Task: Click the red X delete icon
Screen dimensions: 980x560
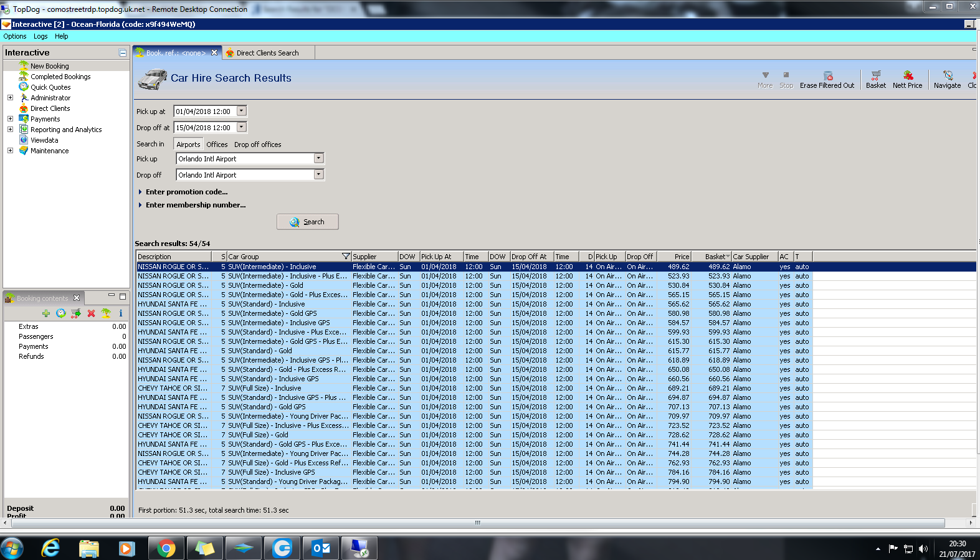Action: (x=91, y=313)
